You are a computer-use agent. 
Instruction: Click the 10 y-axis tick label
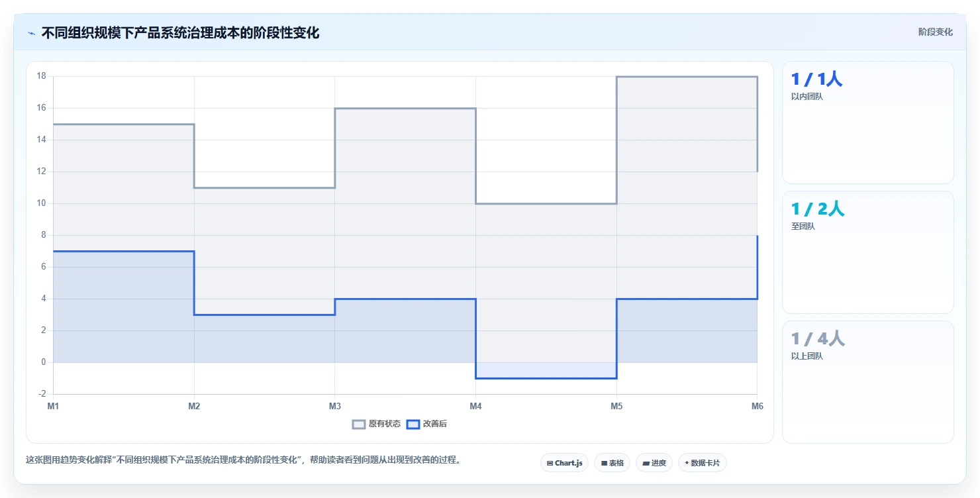[41, 203]
